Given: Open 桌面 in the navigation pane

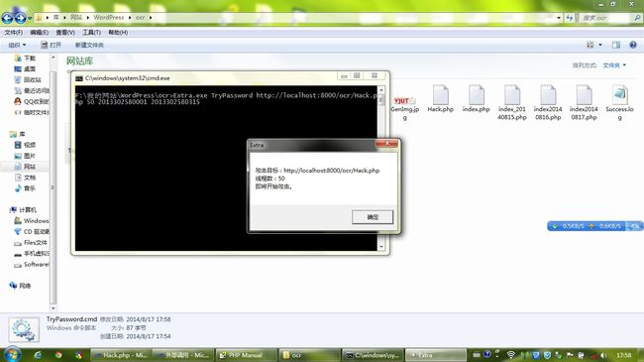Looking at the screenshot, I should [x=26, y=68].
